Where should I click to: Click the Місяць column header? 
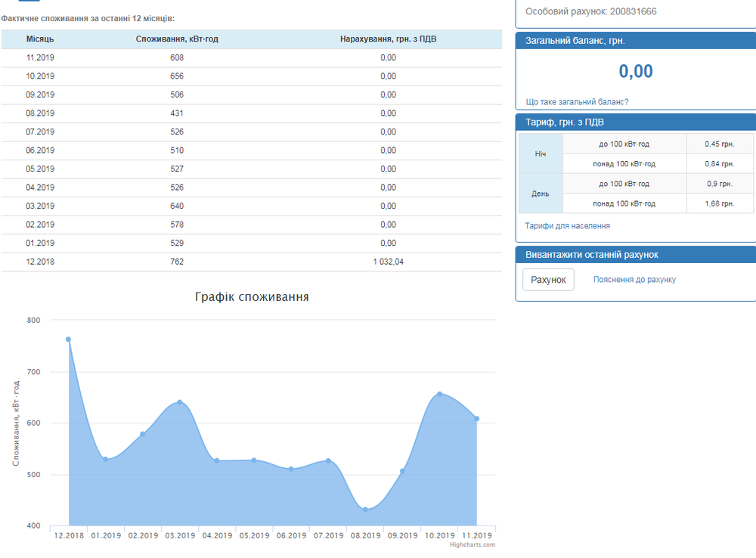[40, 39]
